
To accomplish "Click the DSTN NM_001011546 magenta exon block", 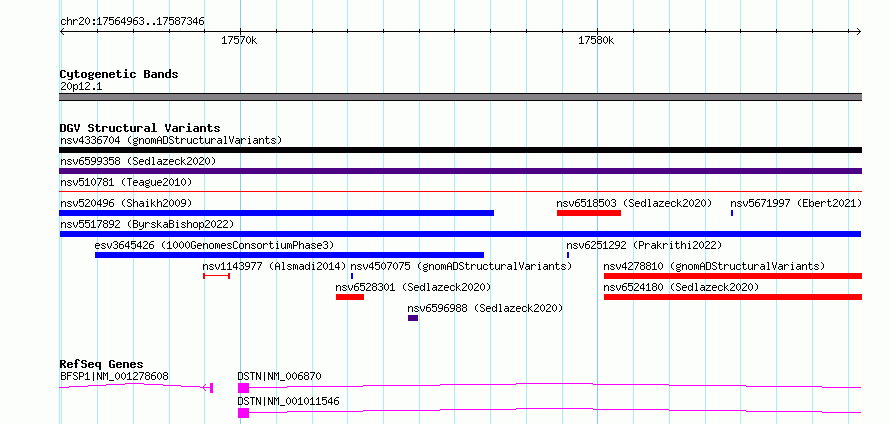I will (x=243, y=413).
